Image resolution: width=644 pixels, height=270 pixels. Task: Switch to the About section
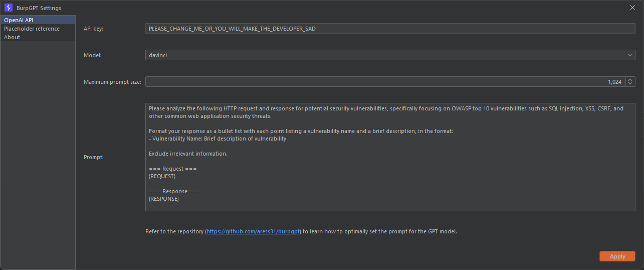(x=12, y=37)
